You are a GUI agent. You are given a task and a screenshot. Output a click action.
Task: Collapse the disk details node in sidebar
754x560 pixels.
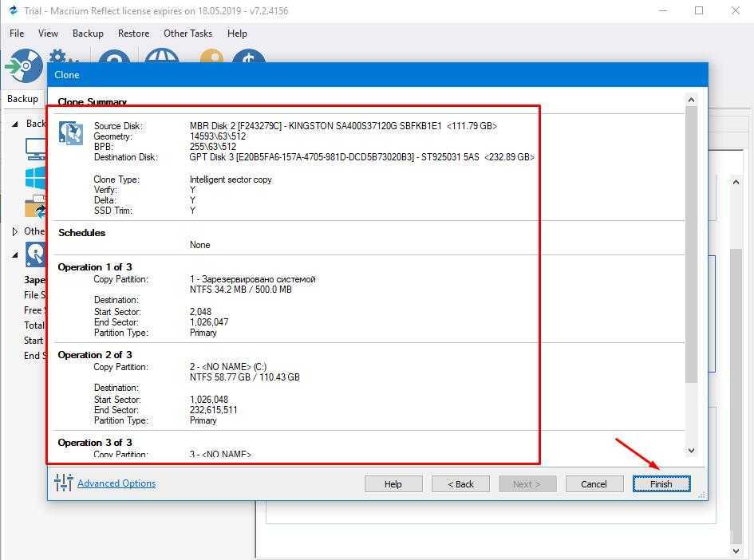coord(15,254)
